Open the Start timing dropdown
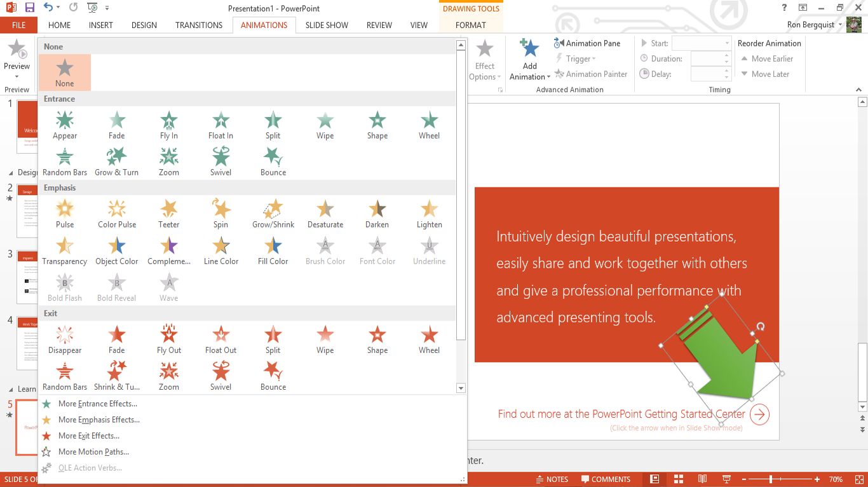The image size is (868, 487). [701, 43]
